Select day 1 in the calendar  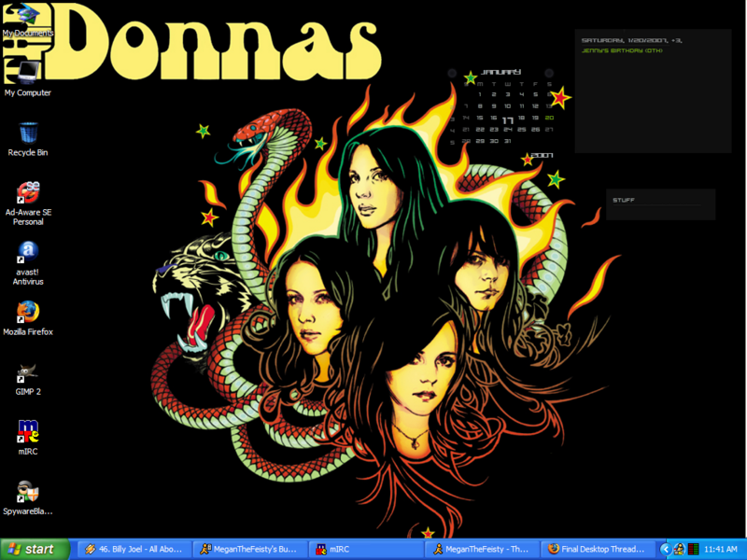pyautogui.click(x=480, y=94)
